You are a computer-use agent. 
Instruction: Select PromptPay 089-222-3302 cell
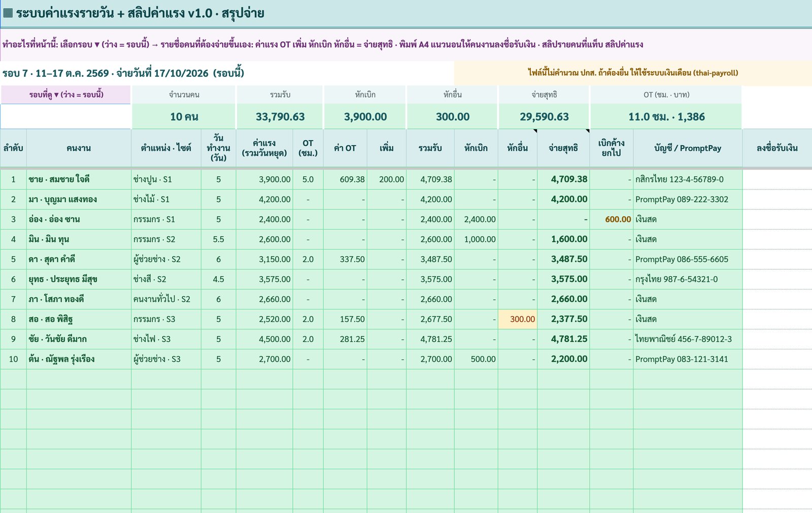click(x=688, y=199)
